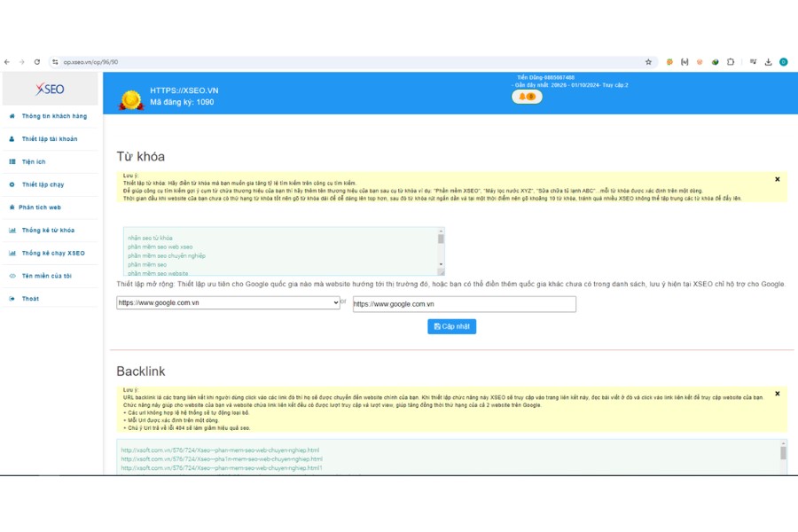Image resolution: width=798 pixels, height=532 pixels.
Task: Click the HTTPS://XSEO.VN header title
Action: click(184, 90)
